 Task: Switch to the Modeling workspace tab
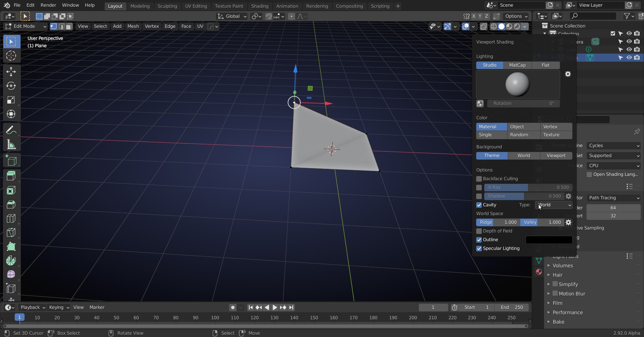[x=140, y=6]
